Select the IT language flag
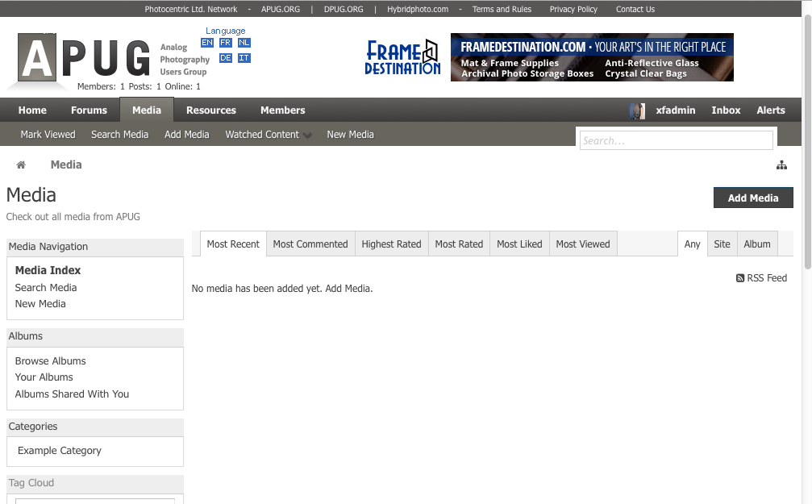The height and width of the screenshot is (504, 812). (x=244, y=58)
